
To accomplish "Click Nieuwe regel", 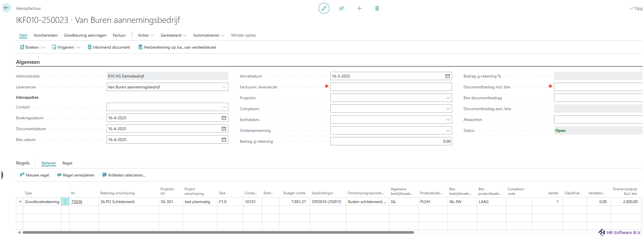I will point(34,175).
